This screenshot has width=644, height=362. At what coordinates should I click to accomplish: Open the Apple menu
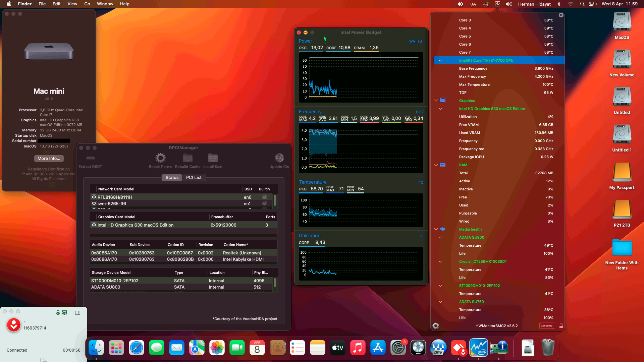[x=9, y=4]
